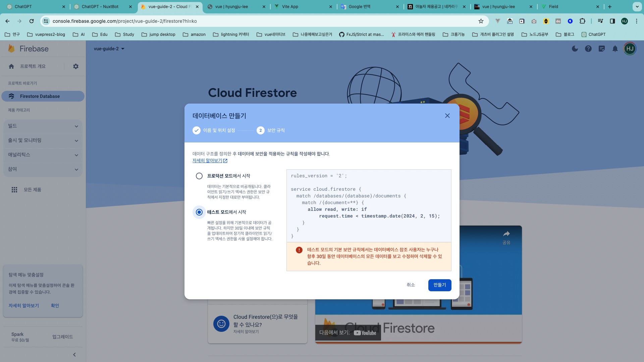Select the production mode radio button
The image size is (644, 362).
click(x=199, y=176)
